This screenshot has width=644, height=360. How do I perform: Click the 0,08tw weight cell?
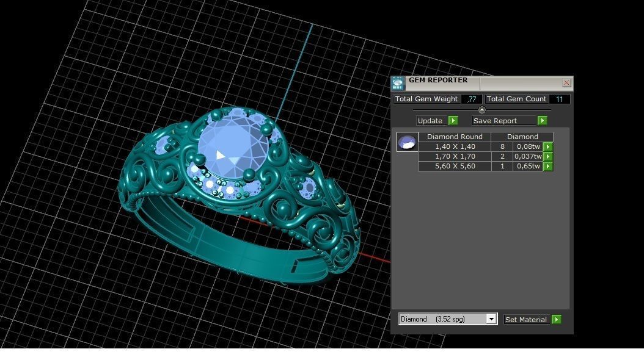[x=528, y=146]
